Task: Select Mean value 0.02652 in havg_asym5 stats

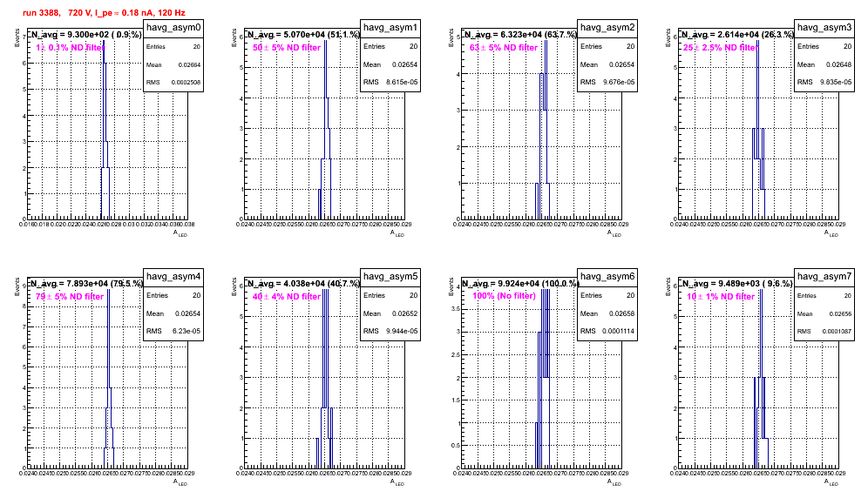Action: pyautogui.click(x=405, y=313)
